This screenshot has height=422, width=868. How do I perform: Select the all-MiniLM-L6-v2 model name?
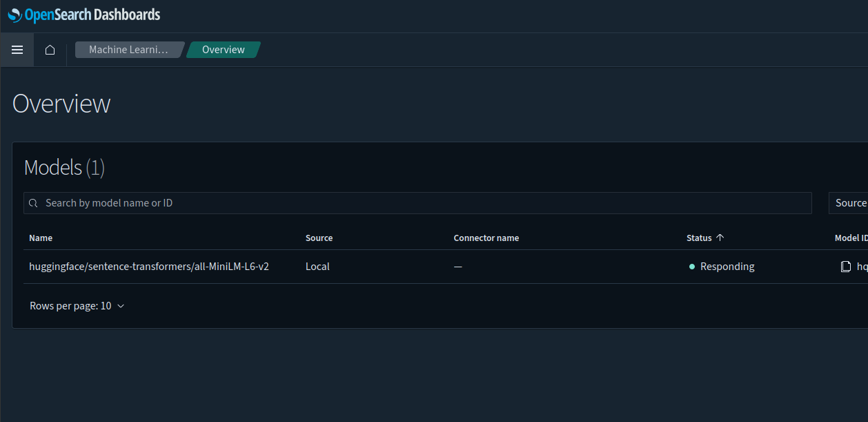pos(149,267)
